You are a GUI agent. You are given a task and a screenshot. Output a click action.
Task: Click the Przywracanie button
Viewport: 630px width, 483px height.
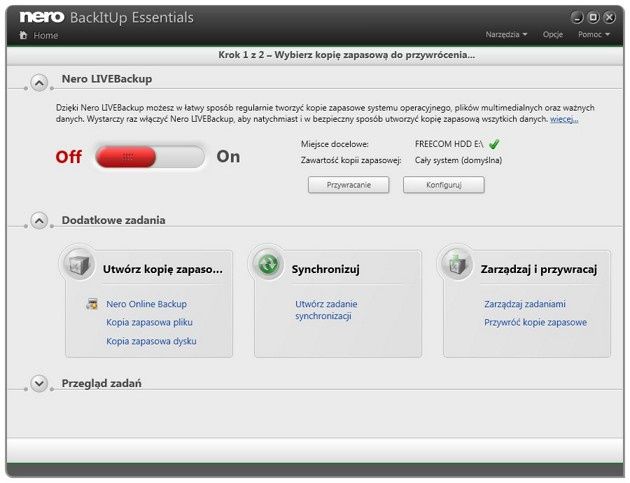[348, 185]
